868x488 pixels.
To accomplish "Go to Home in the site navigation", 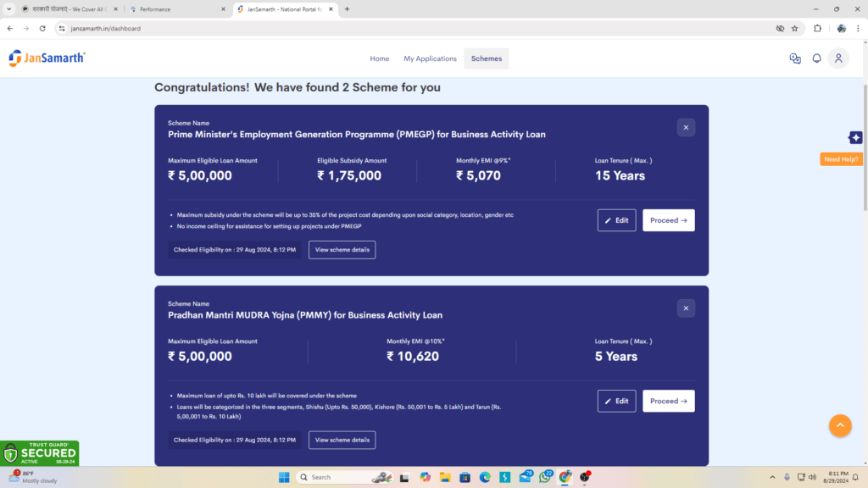I will [x=380, y=58].
